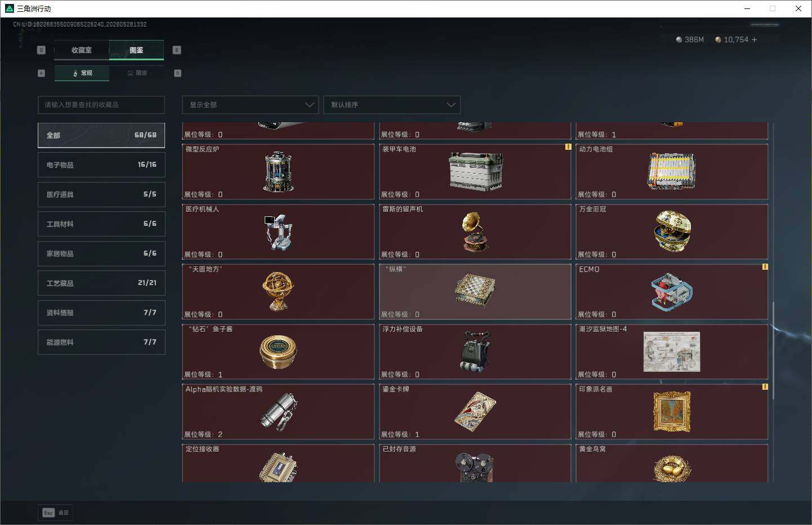Click the "天圆地方" armillary sphere icon
The width and height of the screenshot is (812, 525).
278,291
